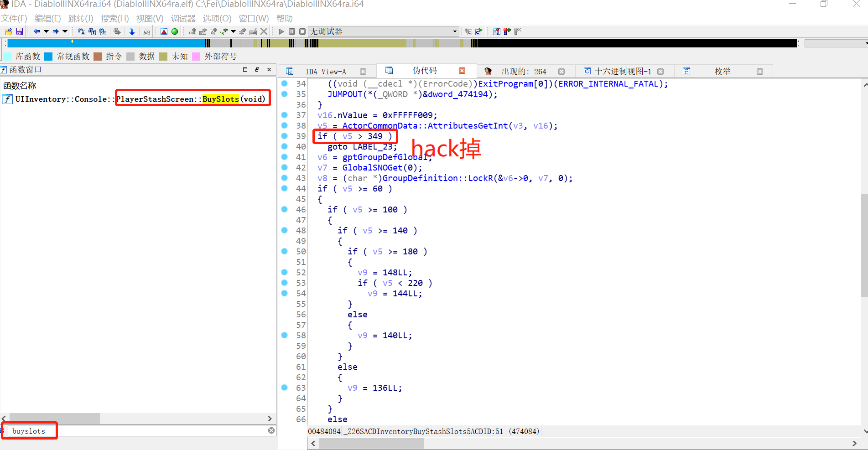Screen dimensions: 868x450
Task: Toggle breakpoint dot on line 44
Action: tap(285, 188)
